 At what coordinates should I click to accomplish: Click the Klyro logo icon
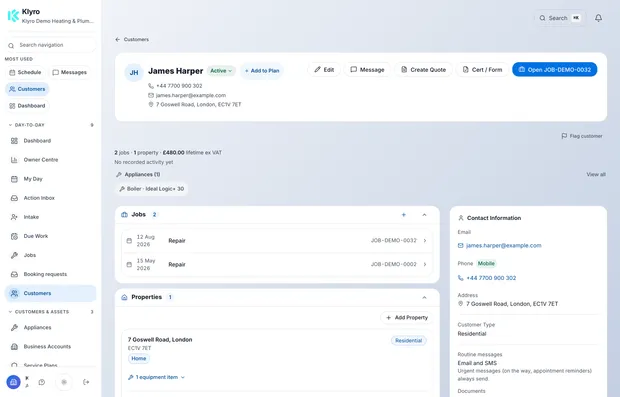coord(13,16)
